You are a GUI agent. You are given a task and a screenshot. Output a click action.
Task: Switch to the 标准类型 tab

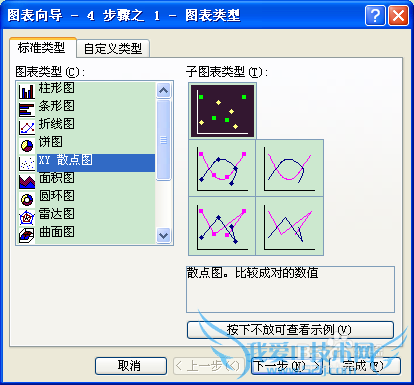(42, 48)
